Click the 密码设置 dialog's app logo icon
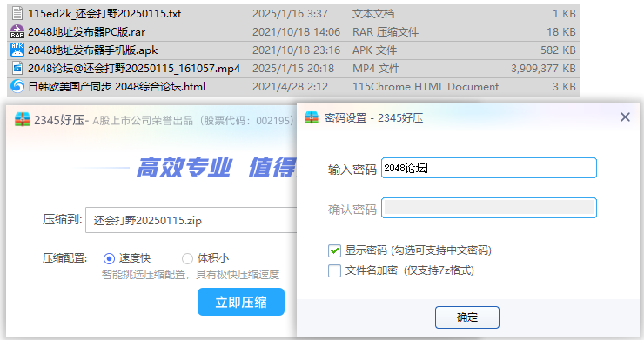The image size is (644, 340). pyautogui.click(x=312, y=118)
